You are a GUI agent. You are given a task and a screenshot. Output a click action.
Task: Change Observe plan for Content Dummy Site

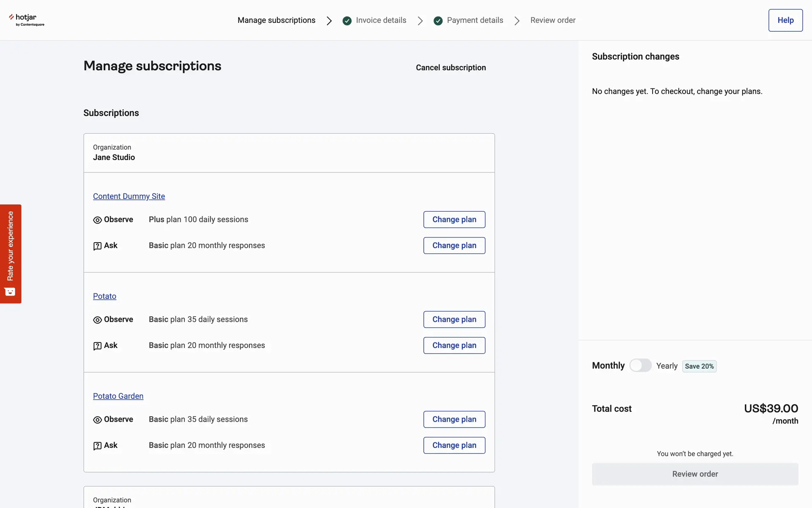click(454, 220)
